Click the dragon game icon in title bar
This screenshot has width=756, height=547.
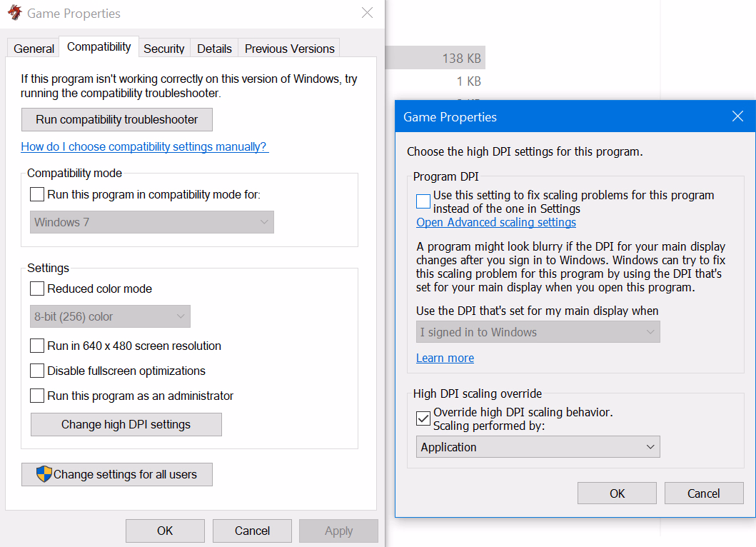click(15, 13)
